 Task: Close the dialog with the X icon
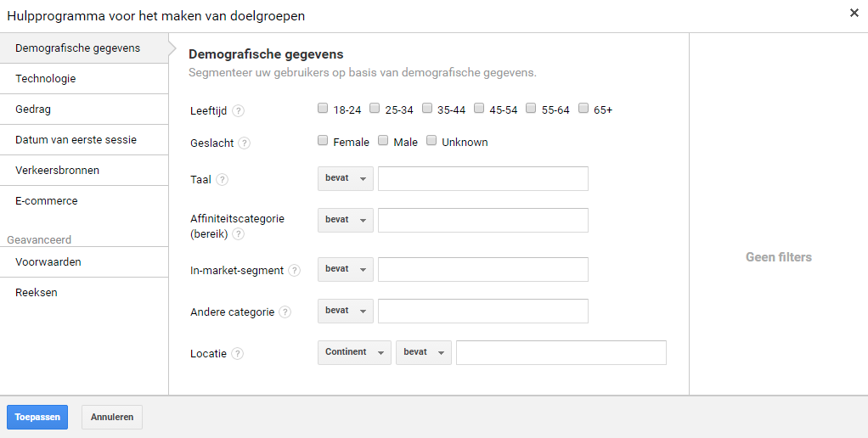(x=854, y=14)
